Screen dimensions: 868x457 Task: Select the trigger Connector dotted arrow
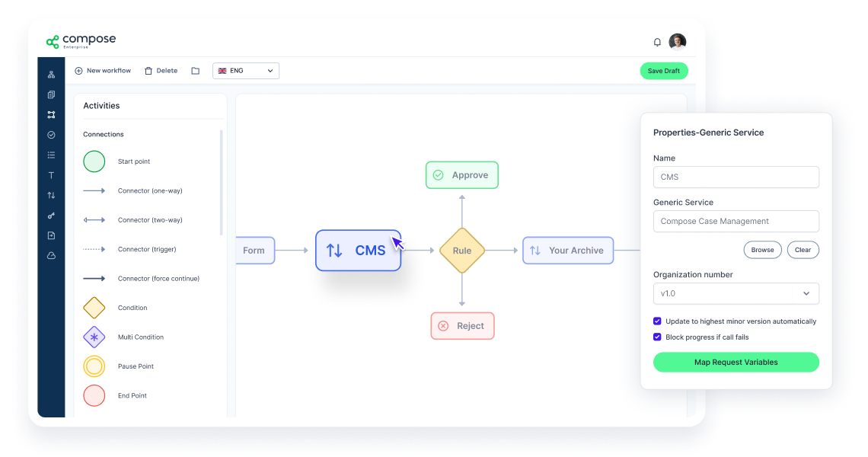94,249
